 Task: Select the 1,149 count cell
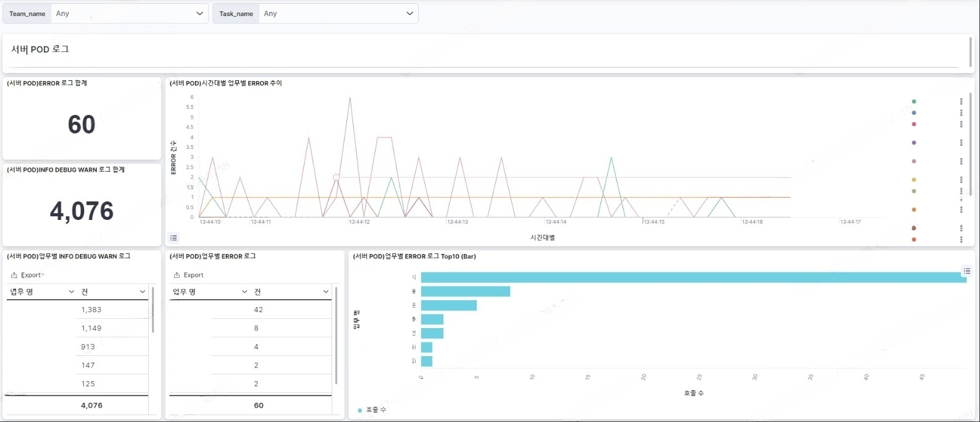pos(112,328)
